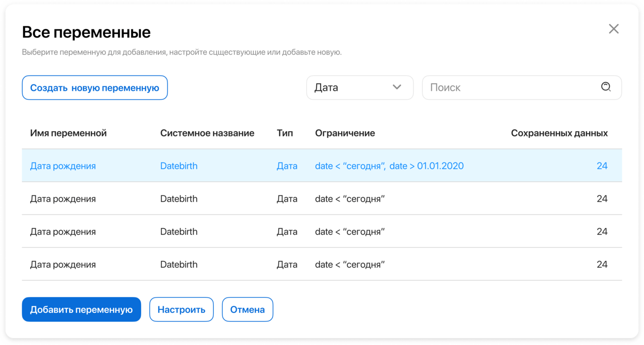Open the Дата type filter dropdown

point(359,87)
